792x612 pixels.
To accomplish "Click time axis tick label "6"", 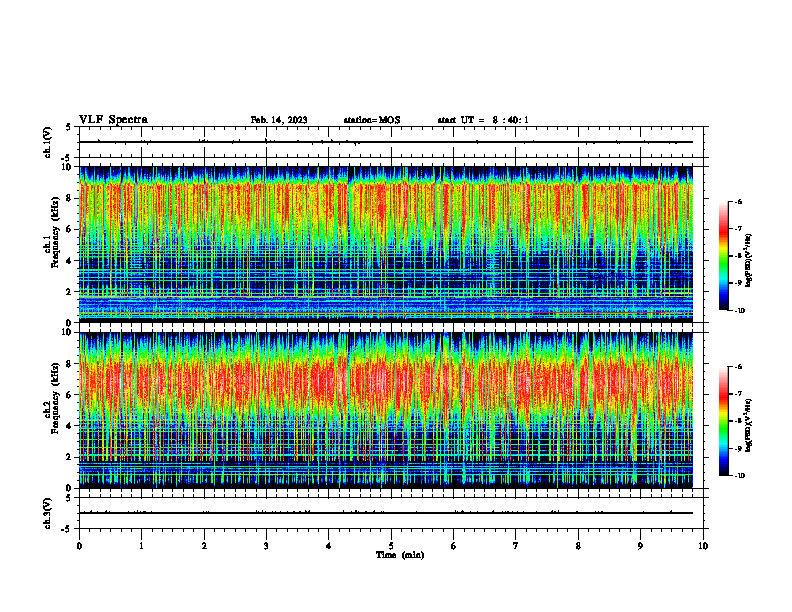I will (454, 546).
